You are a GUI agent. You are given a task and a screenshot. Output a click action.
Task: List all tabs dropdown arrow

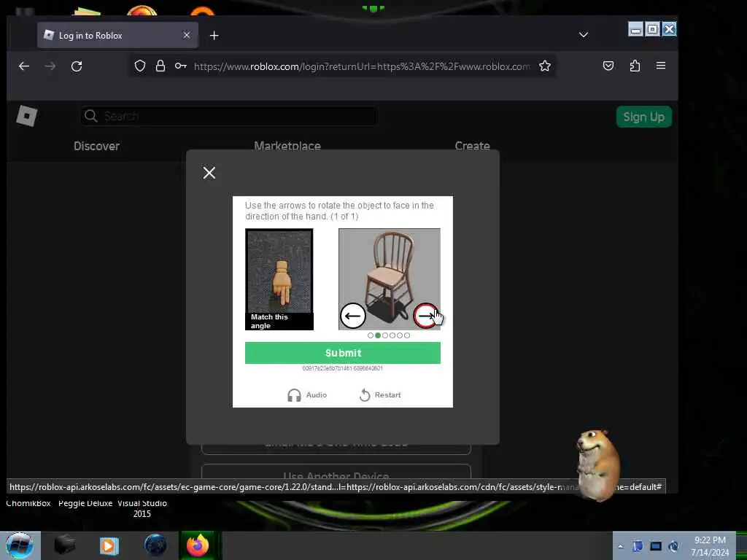(x=584, y=35)
